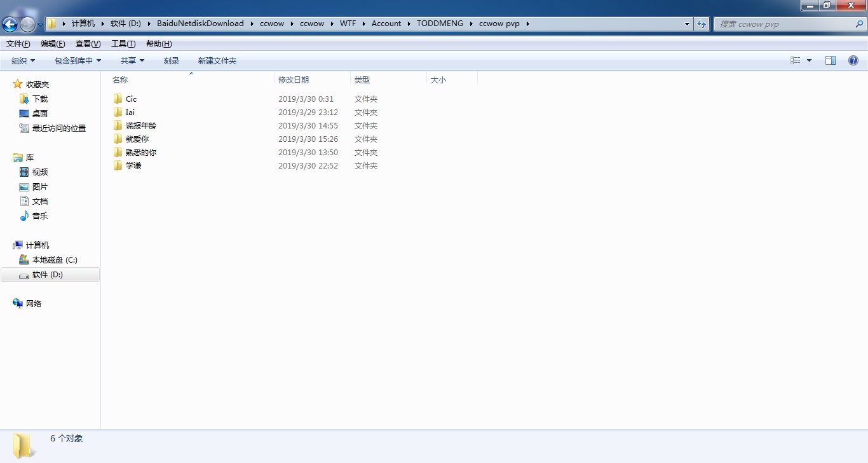The height and width of the screenshot is (463, 868).
Task: Select the 学谦 folder
Action: pos(133,166)
